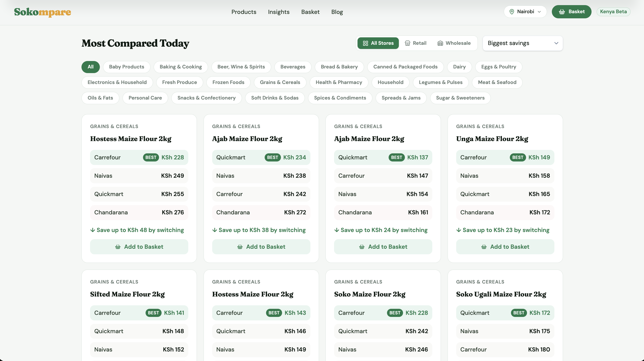Filter by Grains & Cereals chip

[x=280, y=82]
